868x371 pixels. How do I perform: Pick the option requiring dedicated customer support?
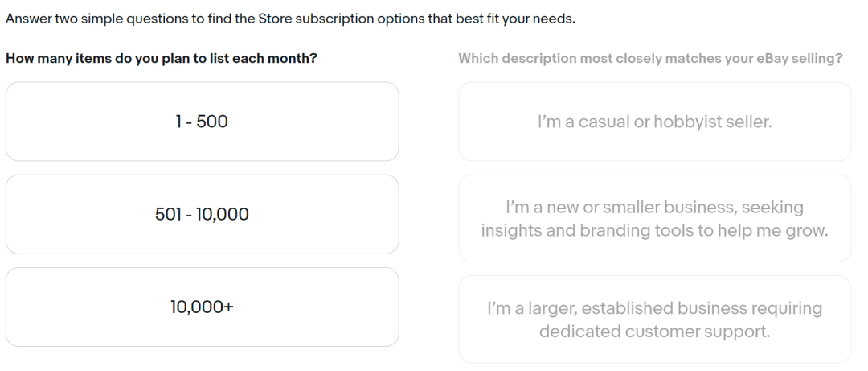[654, 319]
